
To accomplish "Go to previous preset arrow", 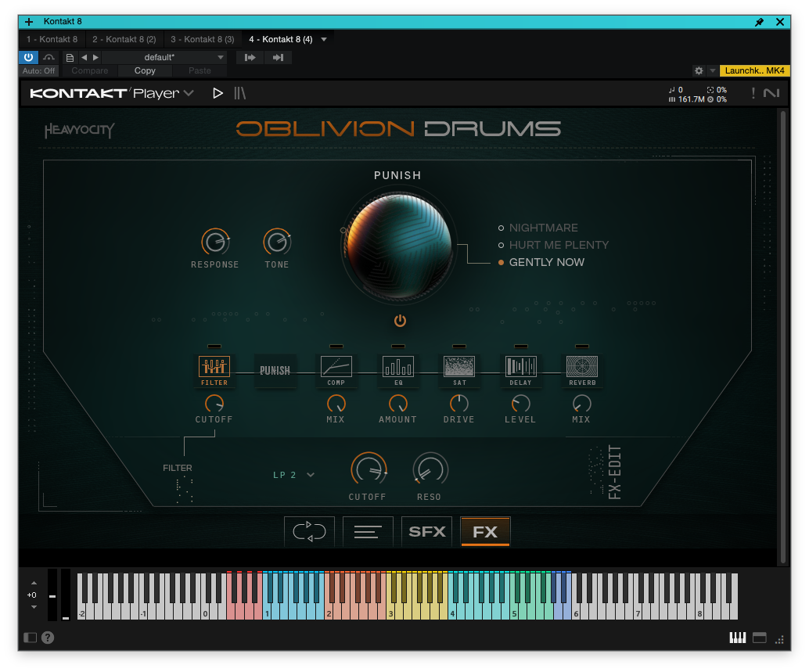I will tap(84, 58).
